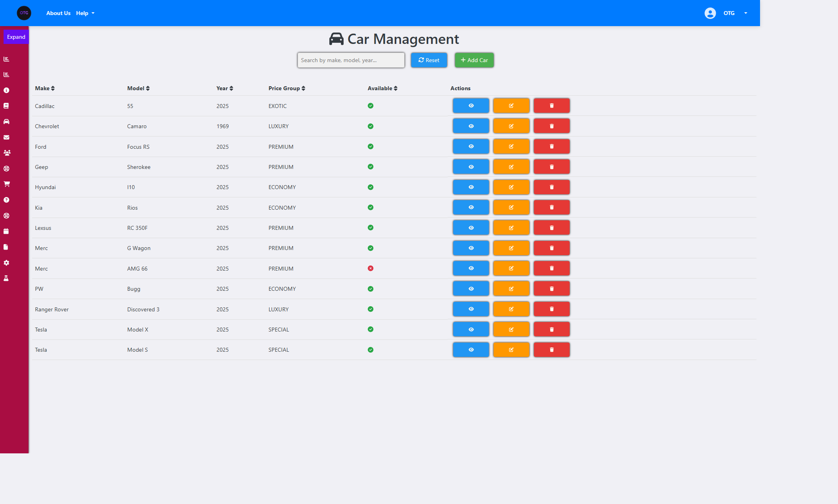The image size is (838, 504).
Task: Edit the Kia Rios entry
Action: tap(511, 207)
